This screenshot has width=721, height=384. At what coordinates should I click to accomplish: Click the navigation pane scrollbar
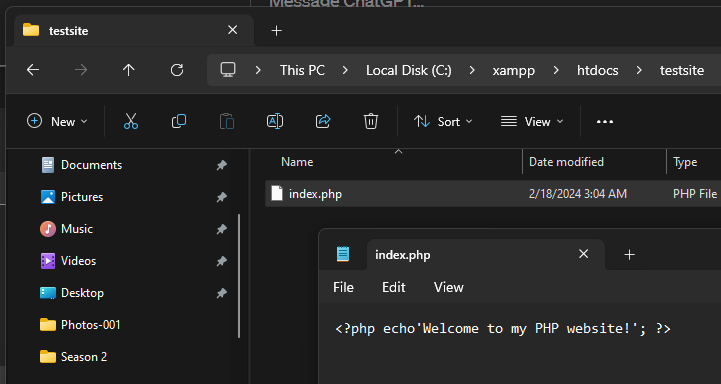pyautogui.click(x=239, y=276)
